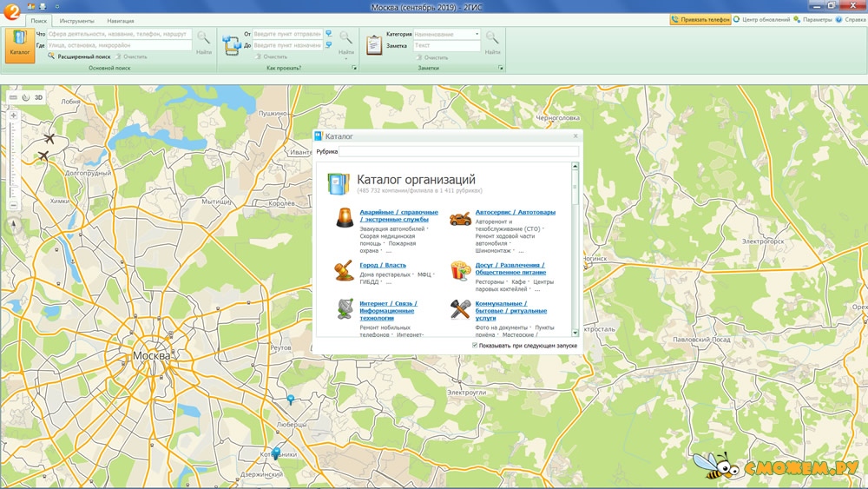Click the map rotation icon next to 3D
The height and width of the screenshot is (489, 868).
(x=25, y=97)
